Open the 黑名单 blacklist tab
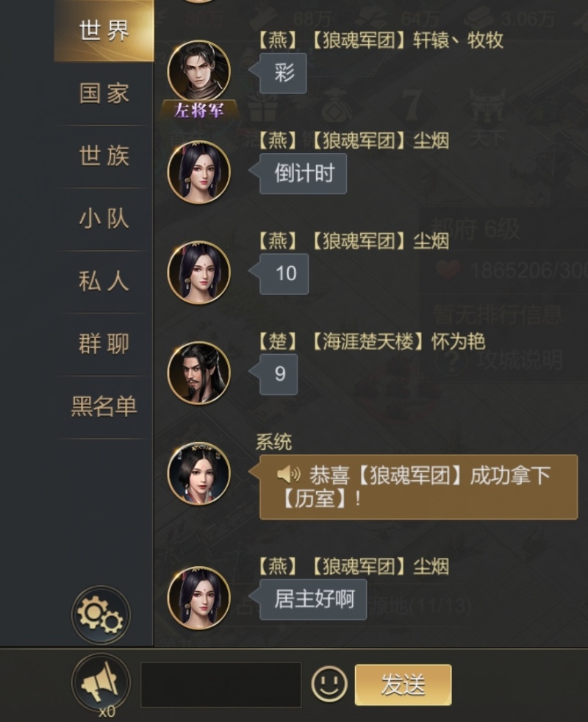588x722 pixels. click(104, 407)
